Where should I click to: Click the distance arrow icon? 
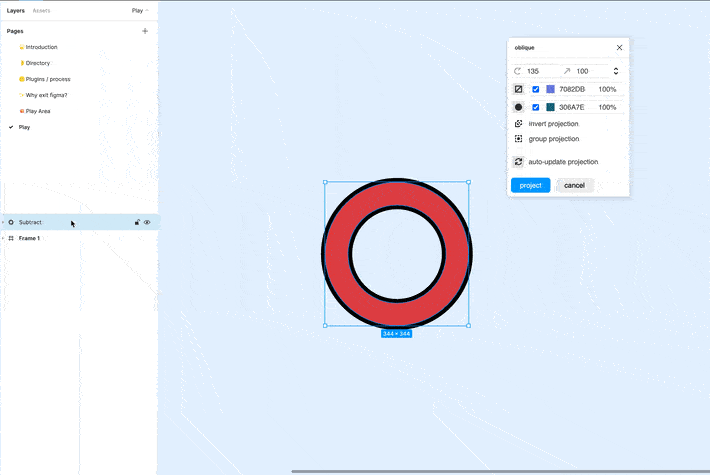[x=566, y=71]
